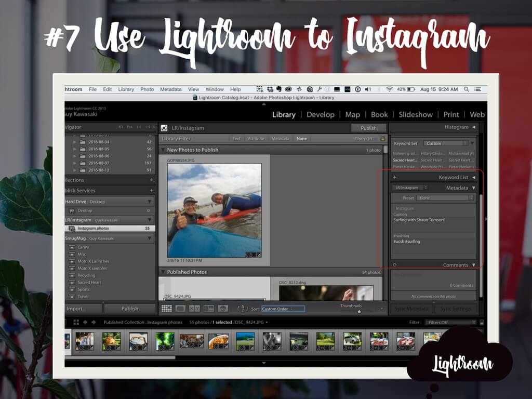Switch to Grid view in toolbar
The width and height of the screenshot is (532, 399).
[166, 309]
